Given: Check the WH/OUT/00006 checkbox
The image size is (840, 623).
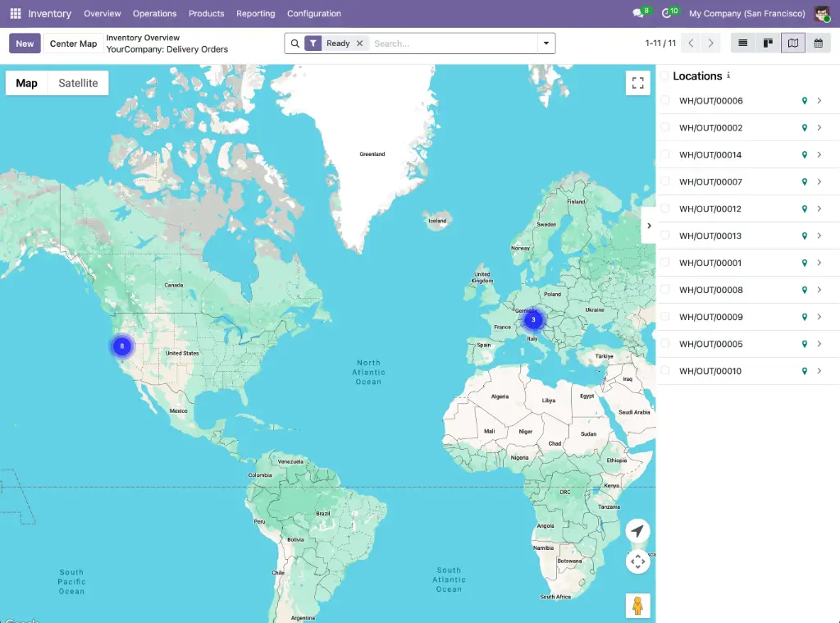Looking at the screenshot, I should 664,100.
